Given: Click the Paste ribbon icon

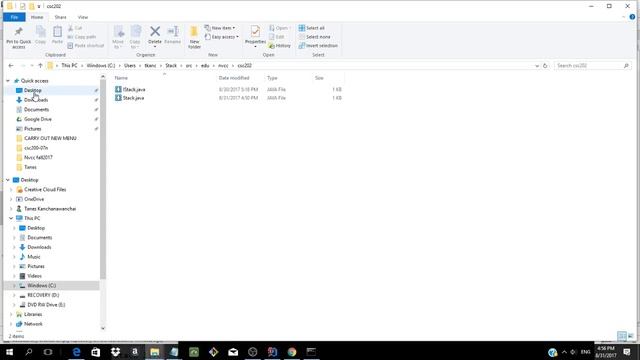Looking at the screenshot, I should [58, 32].
